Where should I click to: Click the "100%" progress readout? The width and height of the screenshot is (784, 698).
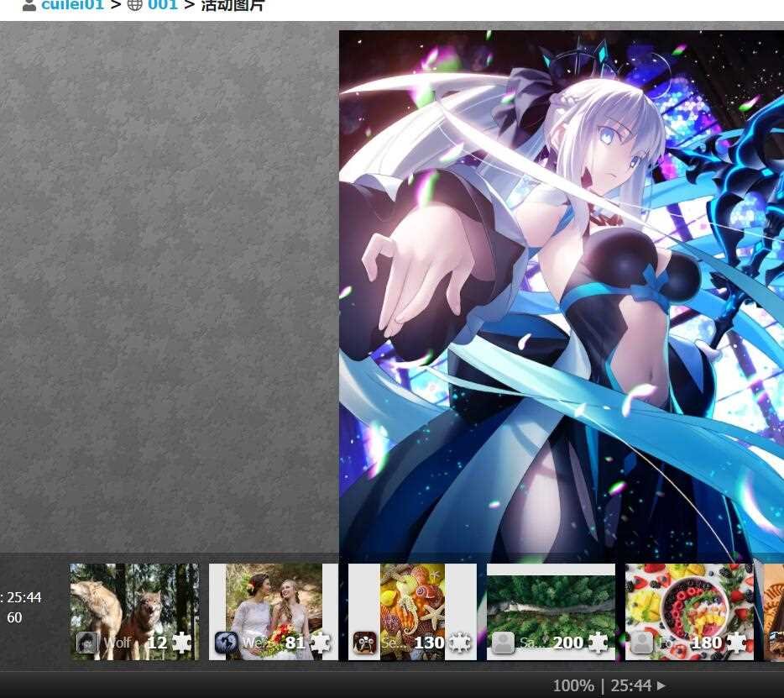click(573, 685)
